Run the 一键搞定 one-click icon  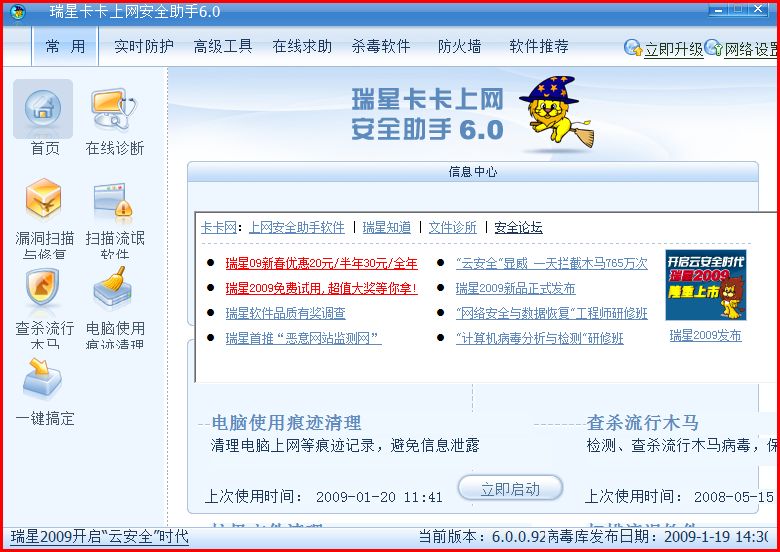[42, 377]
